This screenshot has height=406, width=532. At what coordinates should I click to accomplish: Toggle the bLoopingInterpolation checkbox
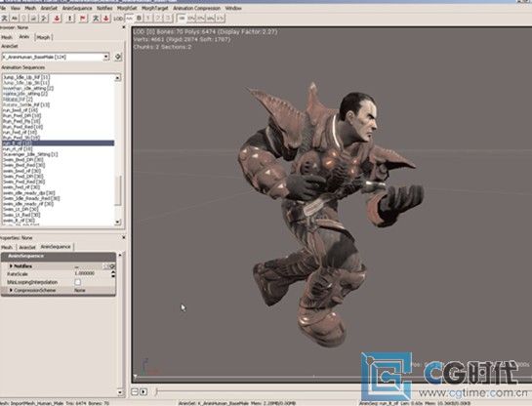click(78, 282)
